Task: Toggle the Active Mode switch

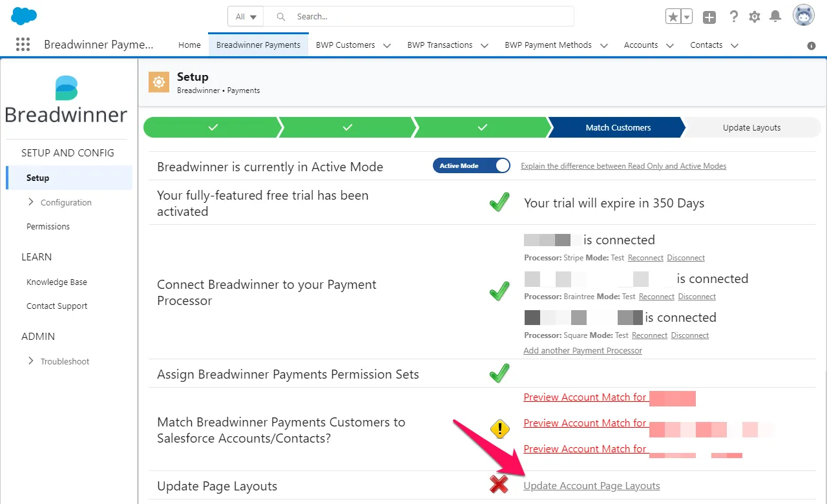Action: point(472,166)
